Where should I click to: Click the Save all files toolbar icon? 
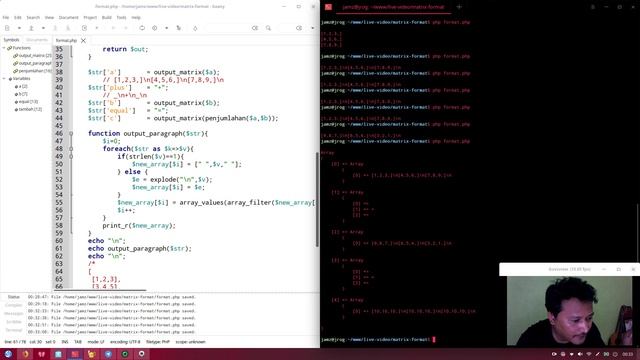[x=68, y=28]
